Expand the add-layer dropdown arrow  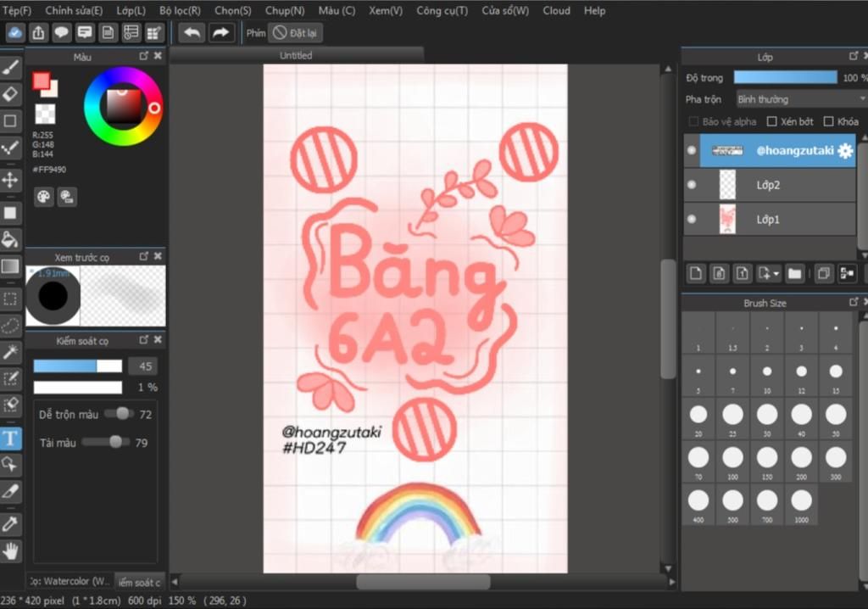point(776,274)
